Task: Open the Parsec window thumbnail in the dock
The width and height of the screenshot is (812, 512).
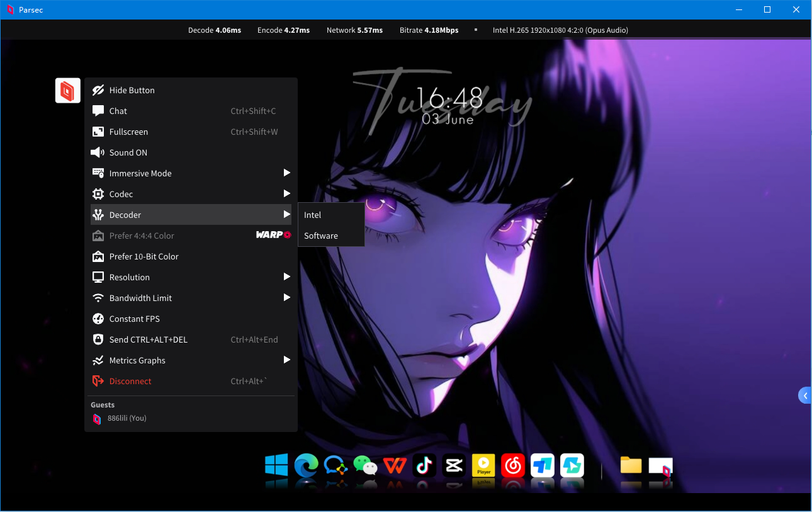Action: pyautogui.click(x=661, y=466)
